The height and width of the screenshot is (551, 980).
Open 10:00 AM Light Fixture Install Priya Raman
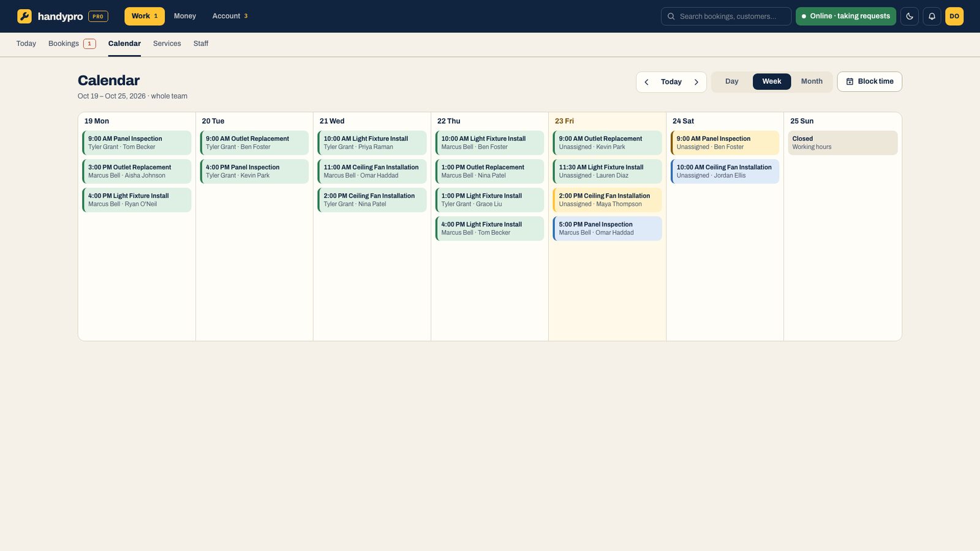click(372, 143)
